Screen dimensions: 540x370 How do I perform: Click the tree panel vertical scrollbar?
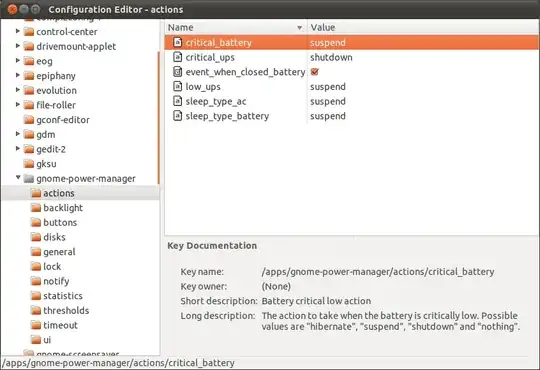pyautogui.click(x=159, y=117)
